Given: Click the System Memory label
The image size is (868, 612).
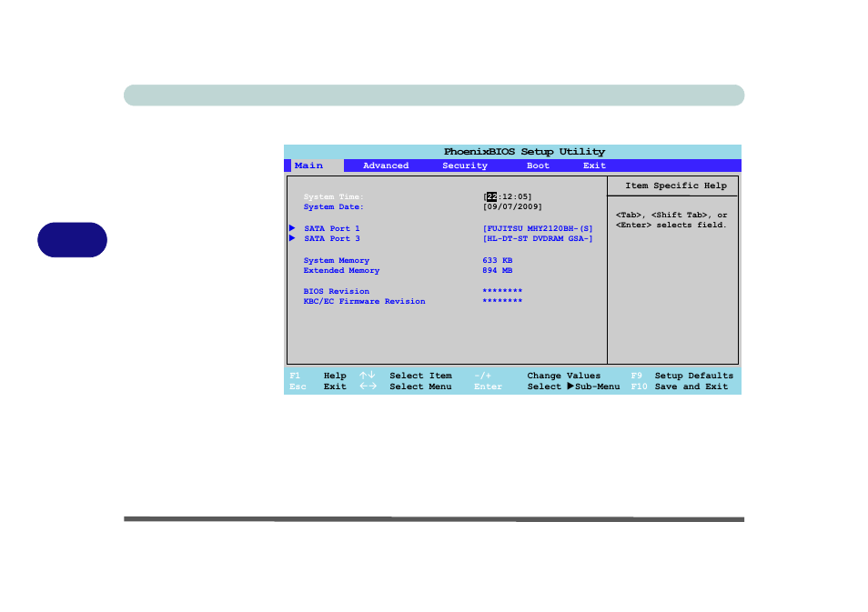Looking at the screenshot, I should [336, 261].
